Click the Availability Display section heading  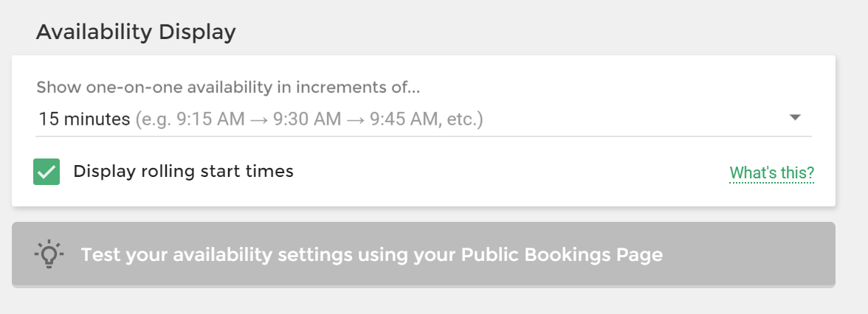click(136, 32)
